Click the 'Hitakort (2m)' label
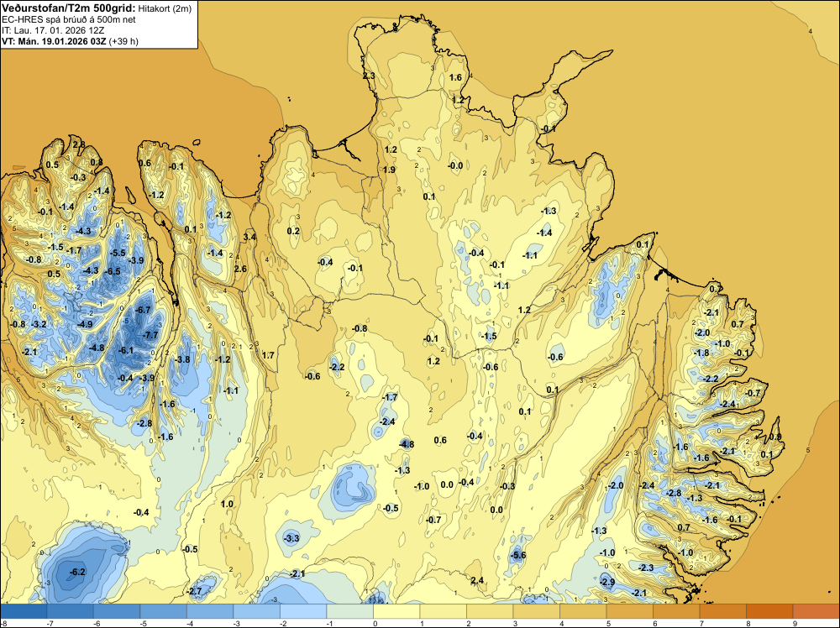The height and width of the screenshot is (628, 840). pyautogui.click(x=165, y=8)
